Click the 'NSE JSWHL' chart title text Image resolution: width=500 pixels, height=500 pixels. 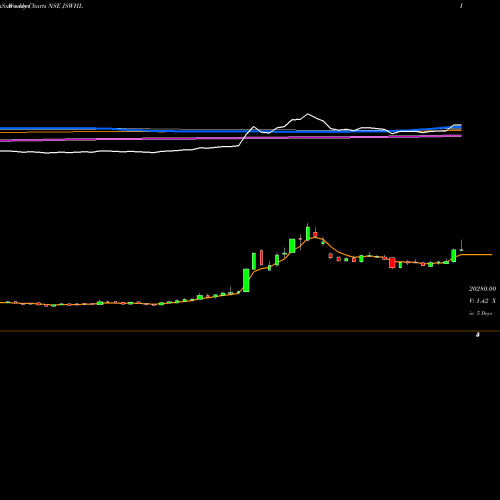tap(66, 6)
